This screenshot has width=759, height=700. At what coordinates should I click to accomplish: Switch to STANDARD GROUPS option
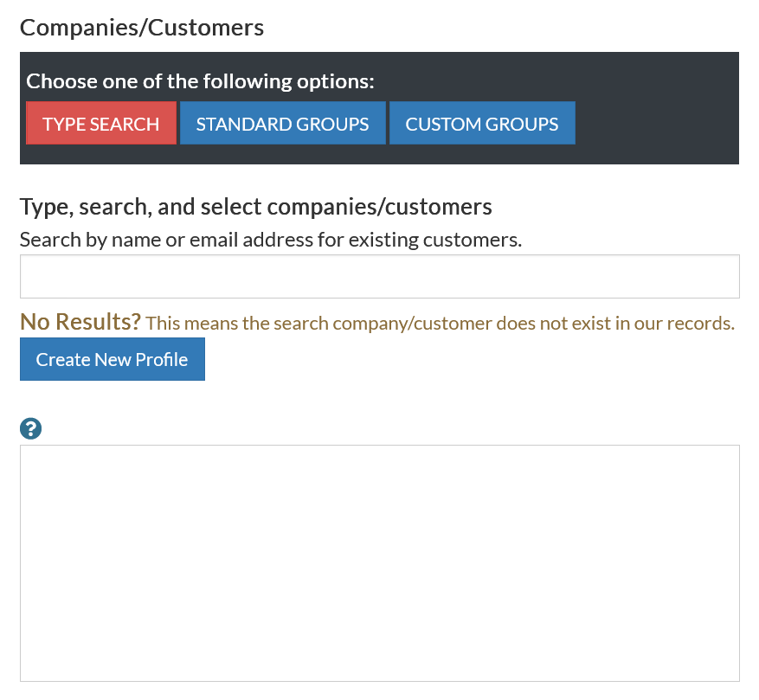(282, 124)
